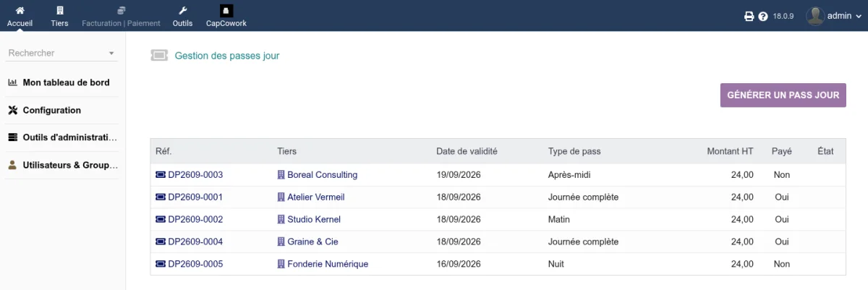Open pass DP2609-0003
The height and width of the screenshot is (290, 868).
point(195,175)
